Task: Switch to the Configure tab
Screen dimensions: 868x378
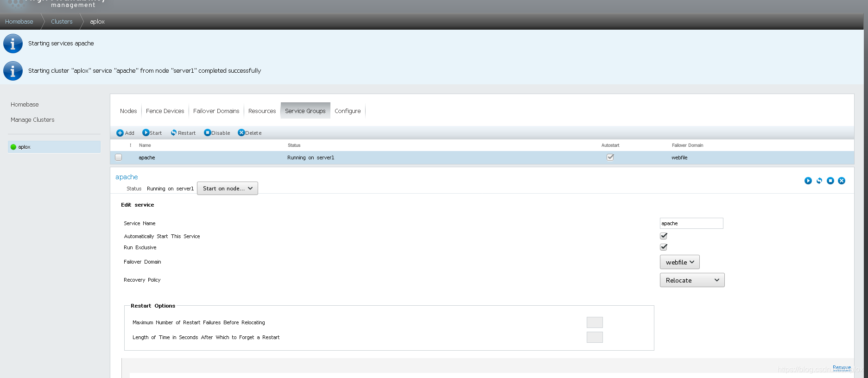Action: [348, 111]
